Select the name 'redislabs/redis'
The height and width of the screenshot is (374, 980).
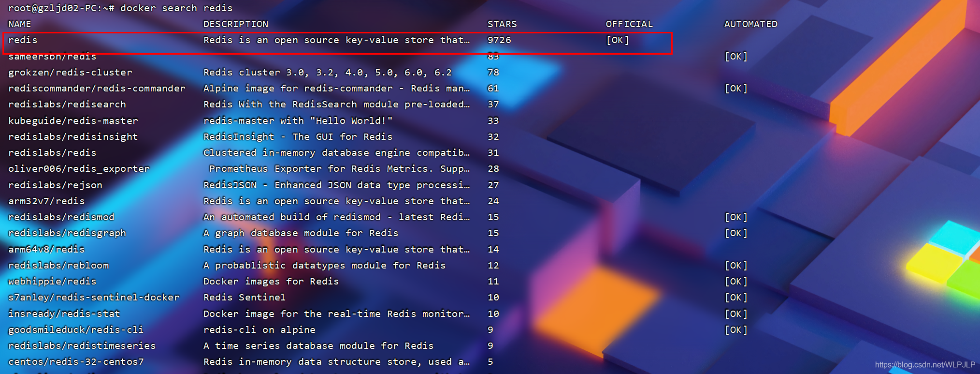tap(52, 153)
